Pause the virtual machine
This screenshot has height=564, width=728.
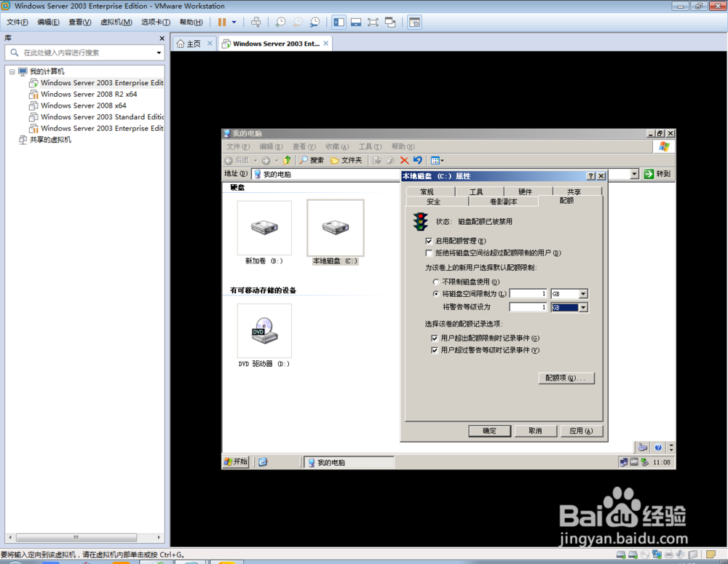(x=222, y=23)
